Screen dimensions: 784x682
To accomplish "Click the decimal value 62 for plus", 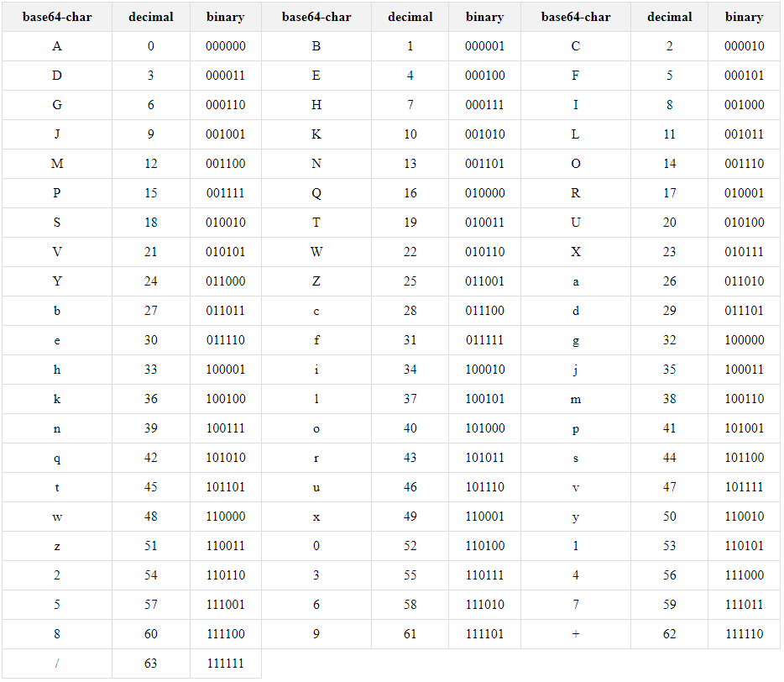I will click(669, 634).
